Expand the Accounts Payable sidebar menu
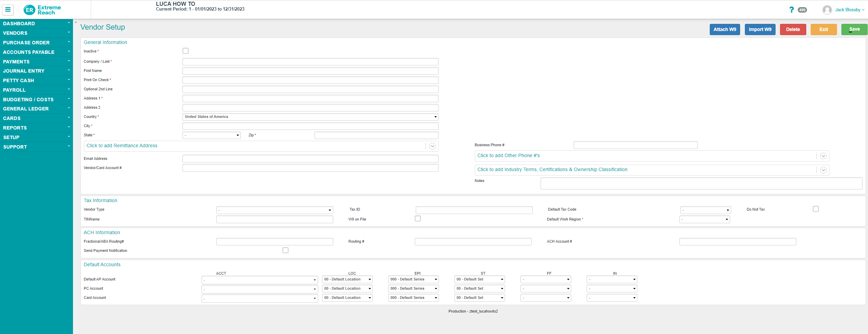The height and width of the screenshot is (334, 868). coord(36,52)
